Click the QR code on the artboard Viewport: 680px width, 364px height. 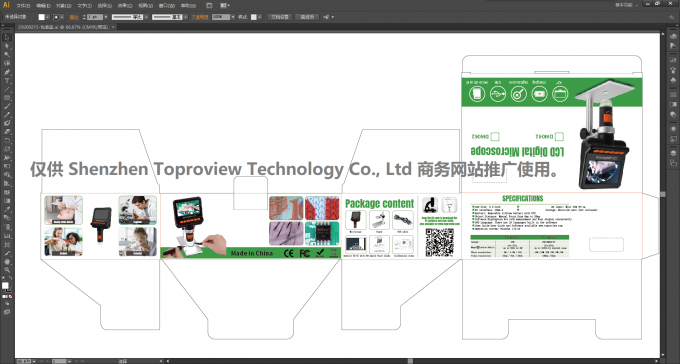pyautogui.click(x=439, y=243)
